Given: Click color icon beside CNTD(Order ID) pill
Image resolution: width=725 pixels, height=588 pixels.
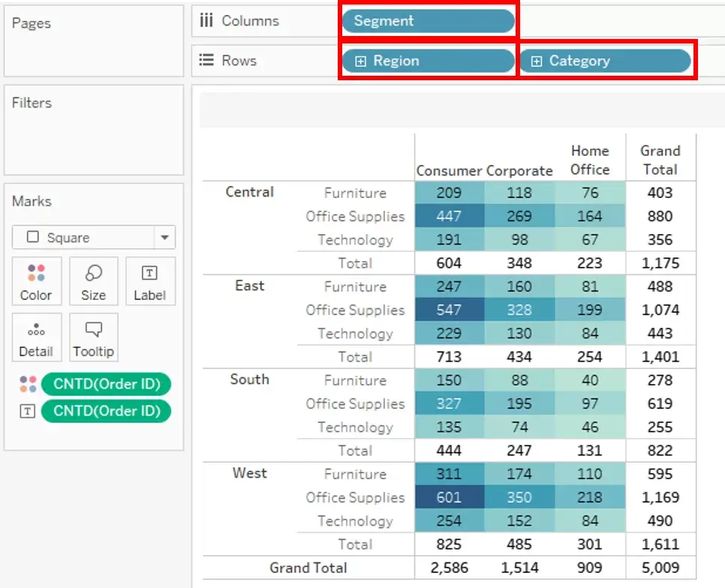Looking at the screenshot, I should click(29, 384).
